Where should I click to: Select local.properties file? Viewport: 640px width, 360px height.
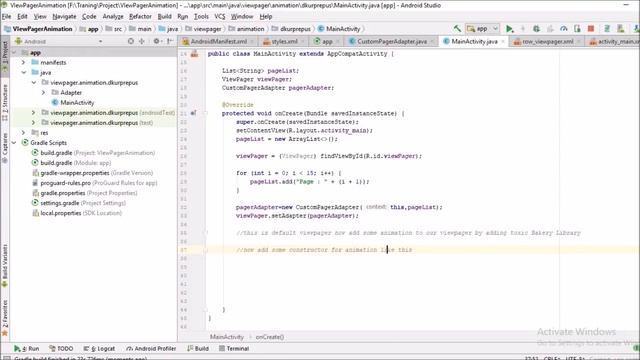81,213
